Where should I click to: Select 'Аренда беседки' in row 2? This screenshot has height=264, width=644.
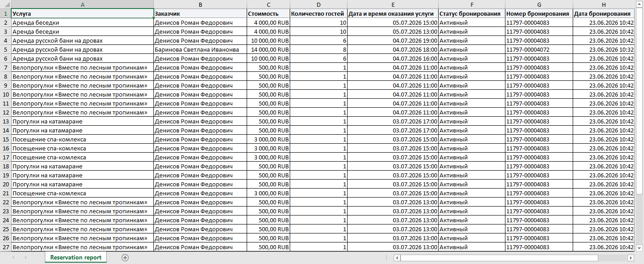click(83, 22)
